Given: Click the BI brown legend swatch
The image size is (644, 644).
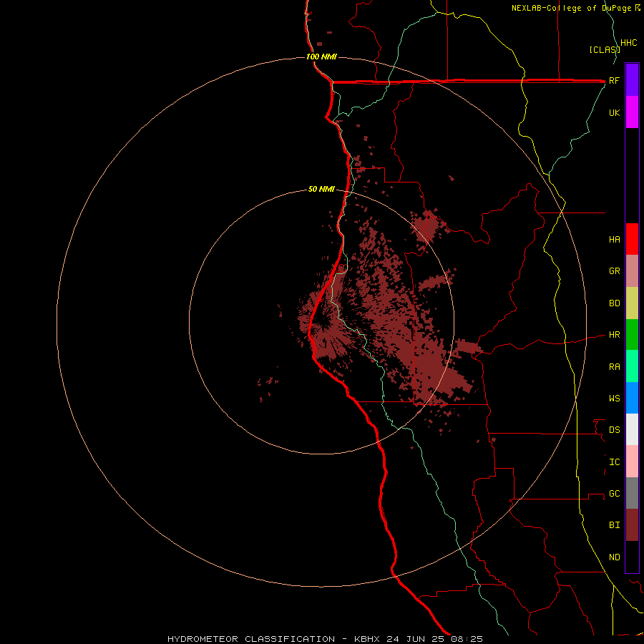Looking at the screenshot, I should (x=632, y=525).
